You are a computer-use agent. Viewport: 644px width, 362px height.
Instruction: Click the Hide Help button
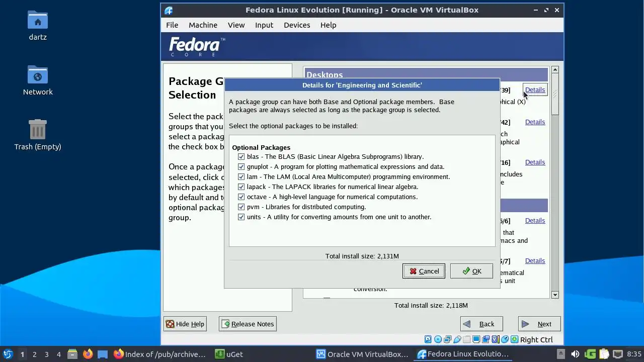[185, 324]
